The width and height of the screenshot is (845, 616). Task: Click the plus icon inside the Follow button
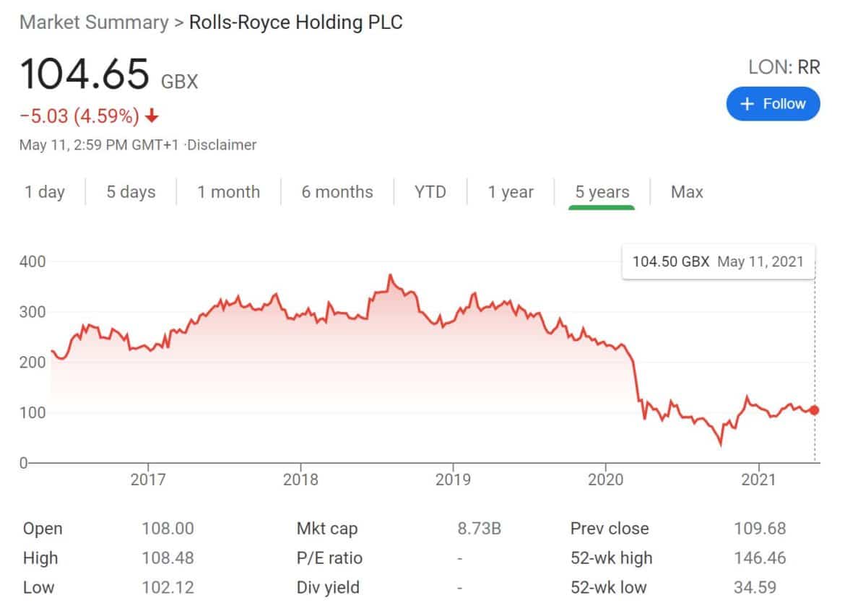click(x=748, y=103)
